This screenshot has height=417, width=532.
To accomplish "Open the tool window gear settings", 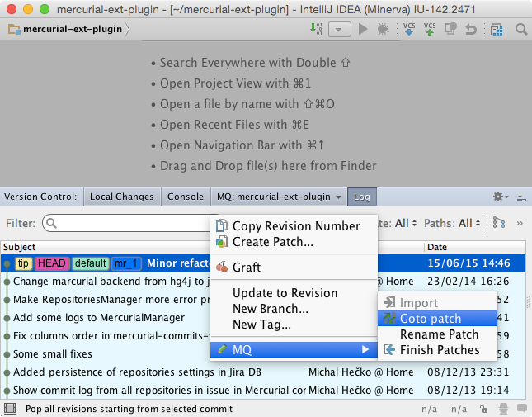I will click(501, 197).
